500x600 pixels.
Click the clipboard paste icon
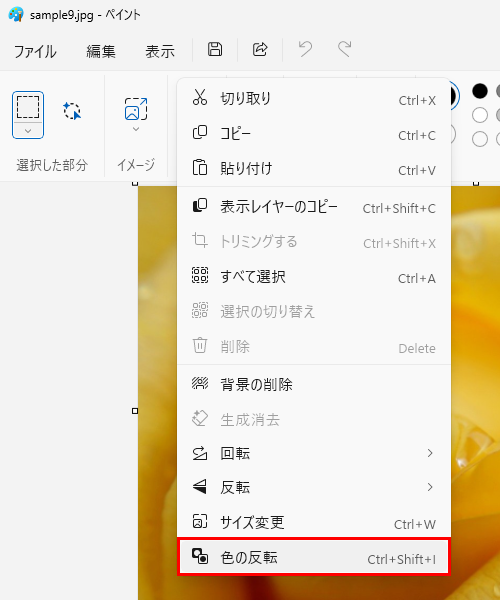point(200,167)
